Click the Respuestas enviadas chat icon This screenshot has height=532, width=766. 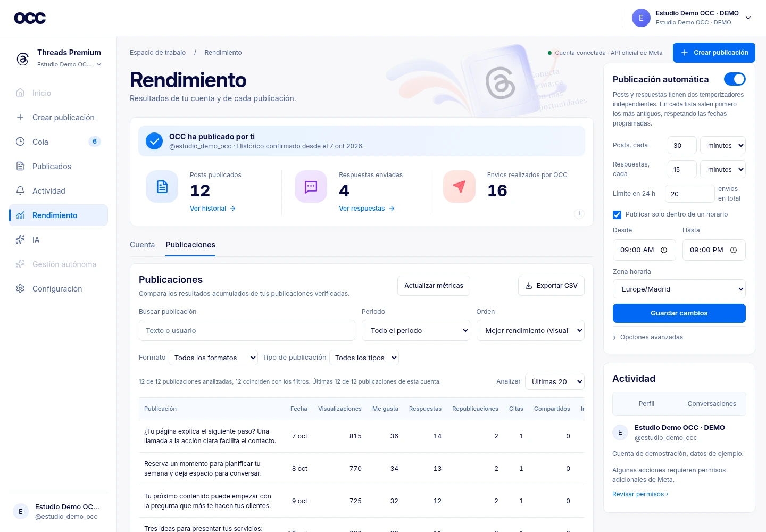(x=311, y=187)
